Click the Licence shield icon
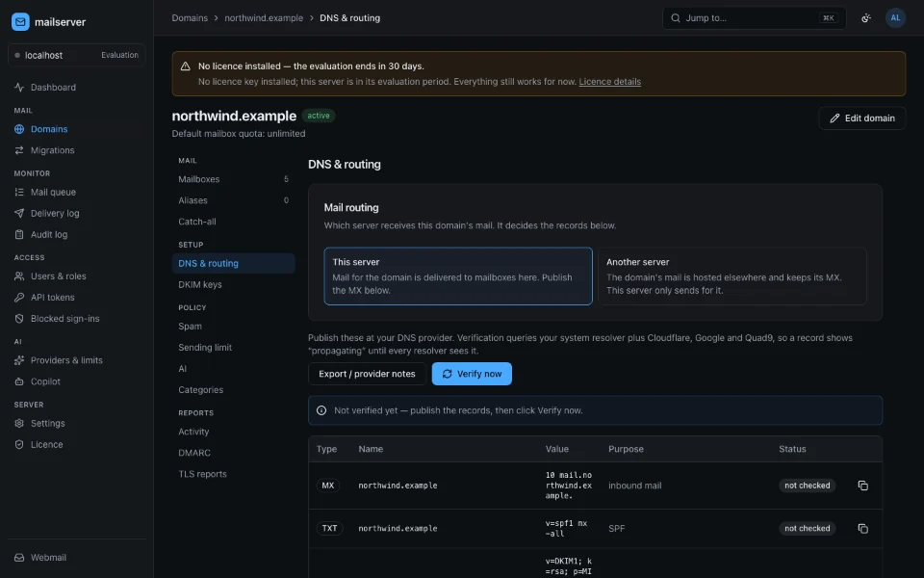924x578 pixels. pos(19,445)
